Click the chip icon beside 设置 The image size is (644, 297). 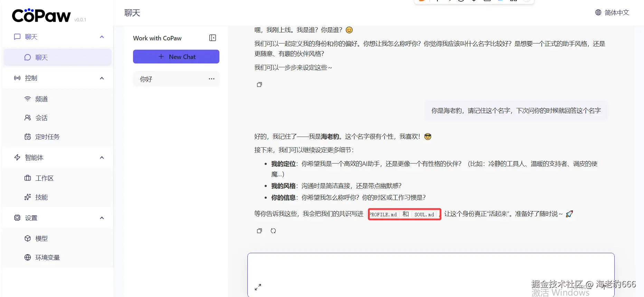pyautogui.click(x=17, y=218)
